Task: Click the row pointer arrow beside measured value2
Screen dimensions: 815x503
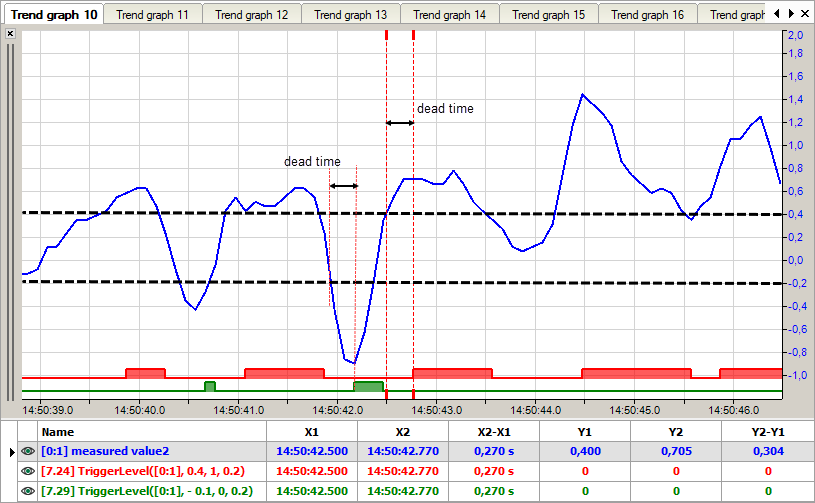Action: 11,452
